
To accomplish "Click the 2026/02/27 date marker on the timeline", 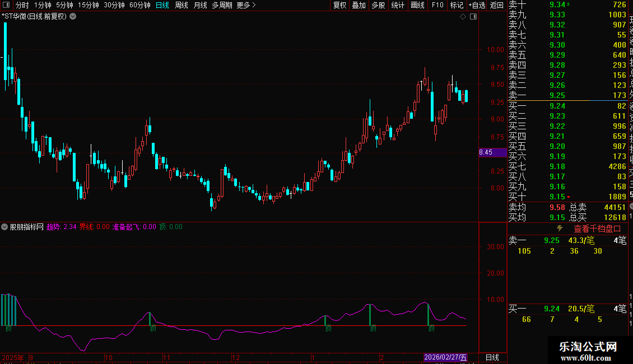I will click(445, 357).
